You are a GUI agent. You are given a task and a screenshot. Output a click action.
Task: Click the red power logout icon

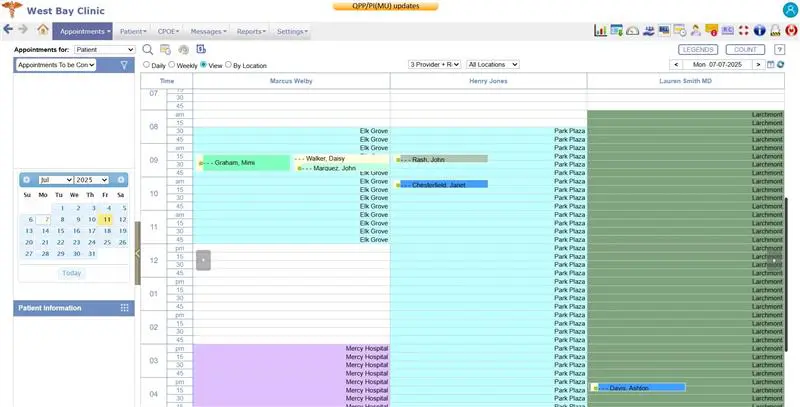coord(791,31)
